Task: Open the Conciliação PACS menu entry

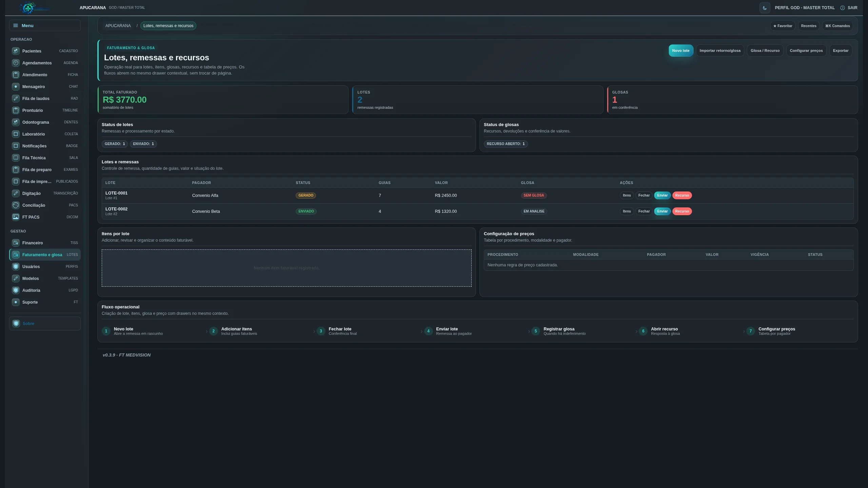Action: pos(45,205)
